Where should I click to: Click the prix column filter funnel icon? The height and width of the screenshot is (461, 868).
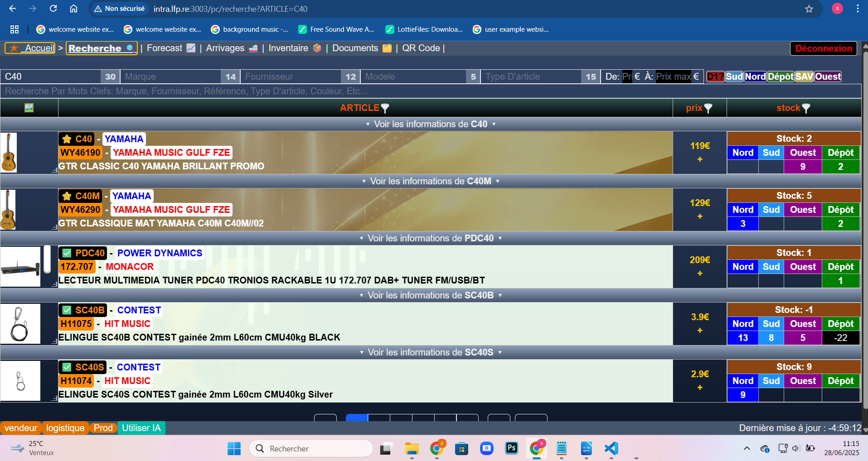tap(708, 108)
